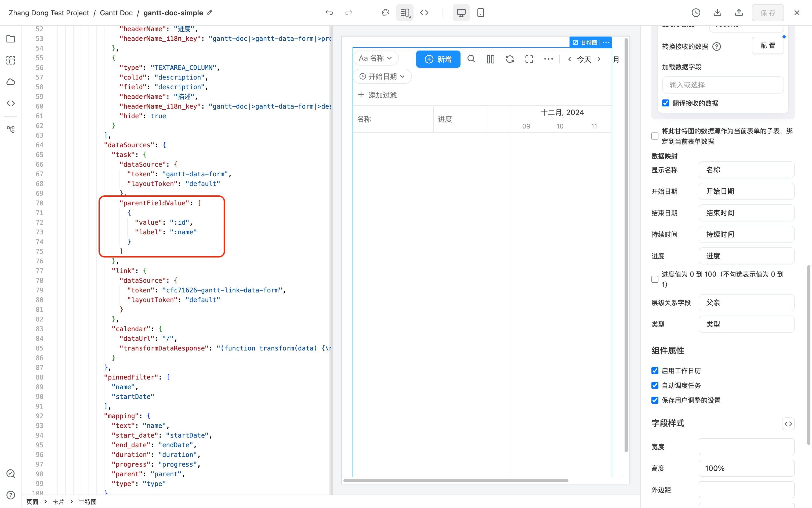This screenshot has width=812, height=508.
Task: Click the redo arrow icon
Action: [x=349, y=13]
